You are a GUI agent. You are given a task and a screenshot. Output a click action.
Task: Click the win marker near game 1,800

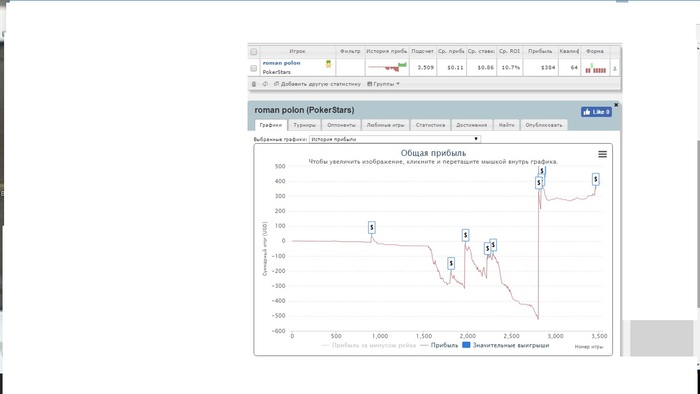pyautogui.click(x=451, y=263)
